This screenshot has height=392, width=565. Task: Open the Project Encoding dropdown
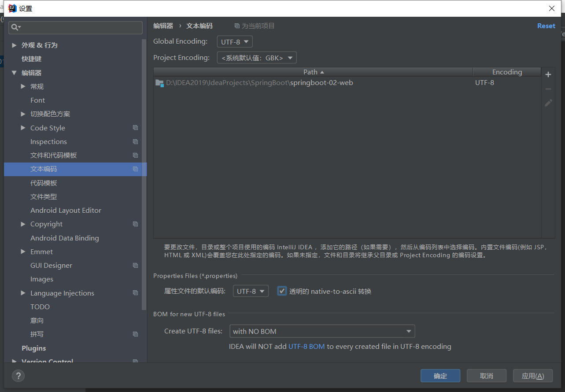pos(257,58)
